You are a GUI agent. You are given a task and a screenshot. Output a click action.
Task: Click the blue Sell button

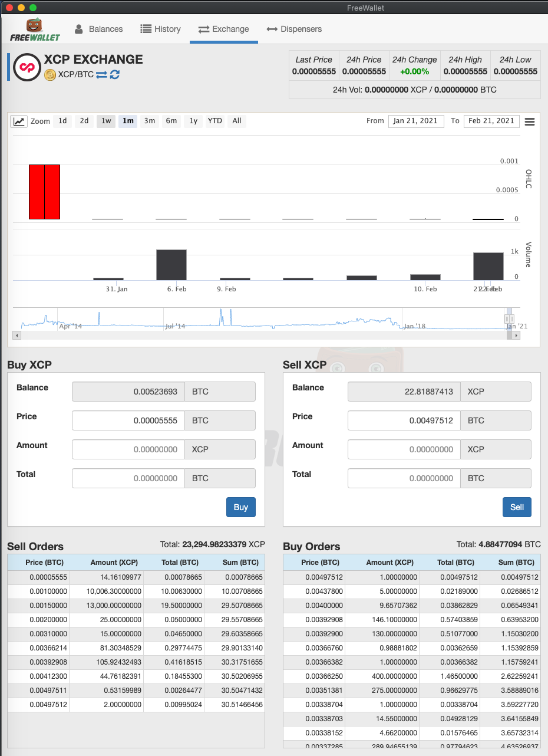pyautogui.click(x=517, y=507)
